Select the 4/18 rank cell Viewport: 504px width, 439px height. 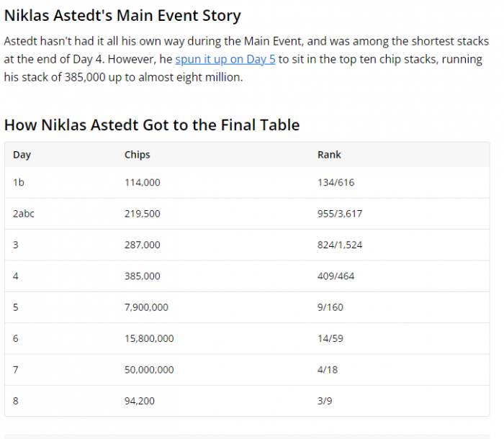click(x=328, y=370)
